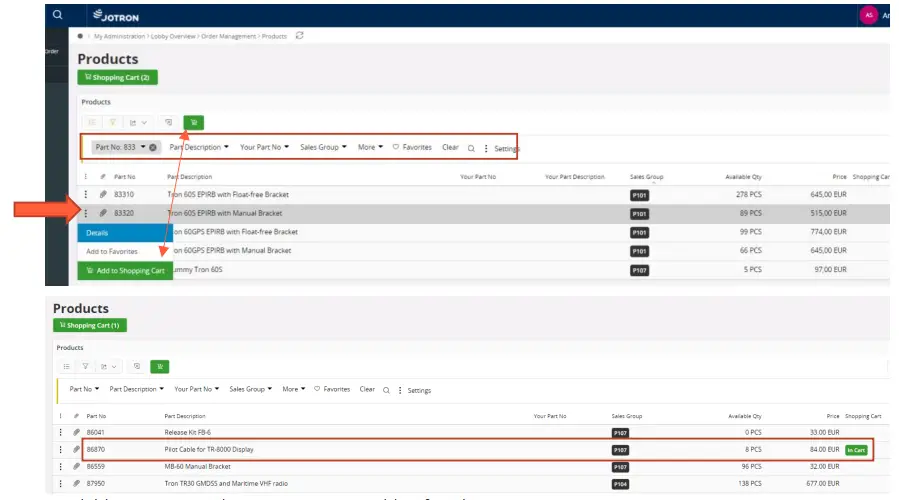Viewport: 899px width, 500px height.
Task: Click Clear in upper filter bar
Action: click(x=450, y=147)
